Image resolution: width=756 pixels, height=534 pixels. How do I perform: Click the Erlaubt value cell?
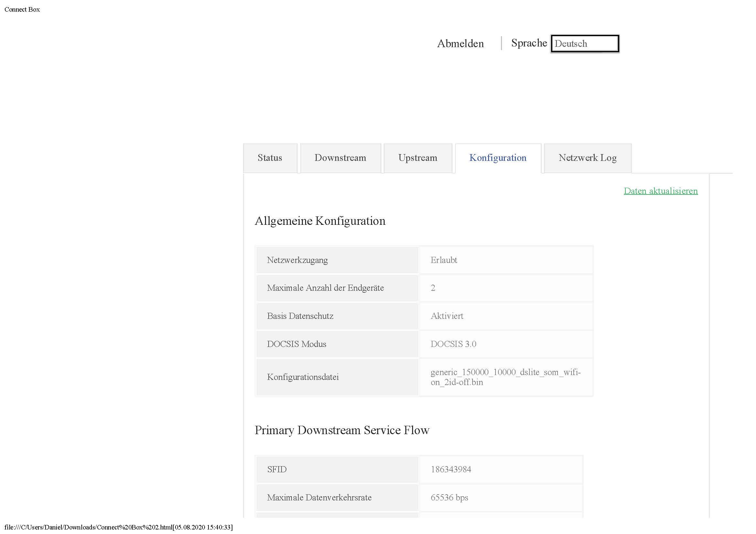coord(443,260)
